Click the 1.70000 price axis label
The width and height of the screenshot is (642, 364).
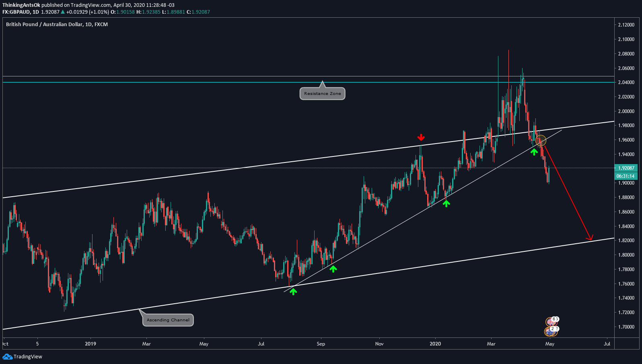tap(626, 327)
